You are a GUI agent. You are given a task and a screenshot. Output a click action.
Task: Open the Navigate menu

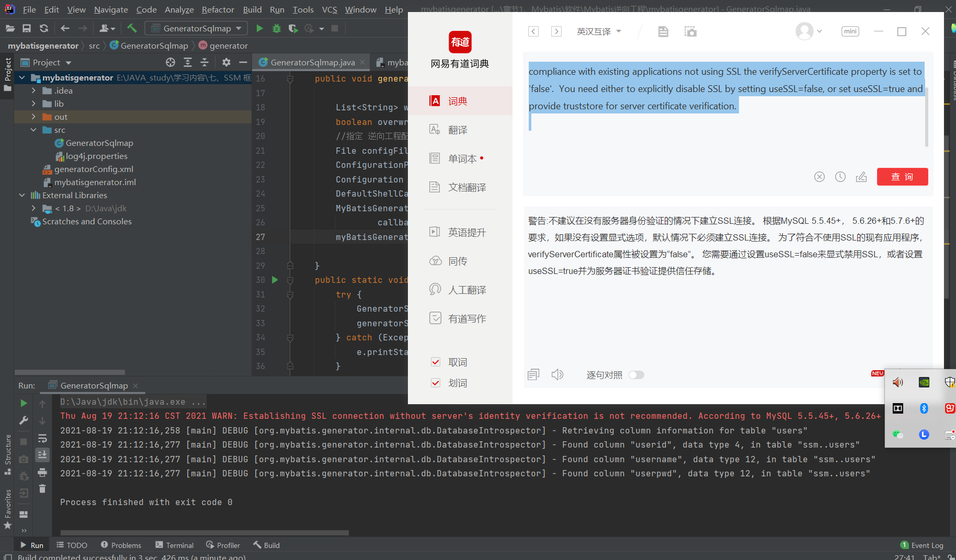(111, 9)
